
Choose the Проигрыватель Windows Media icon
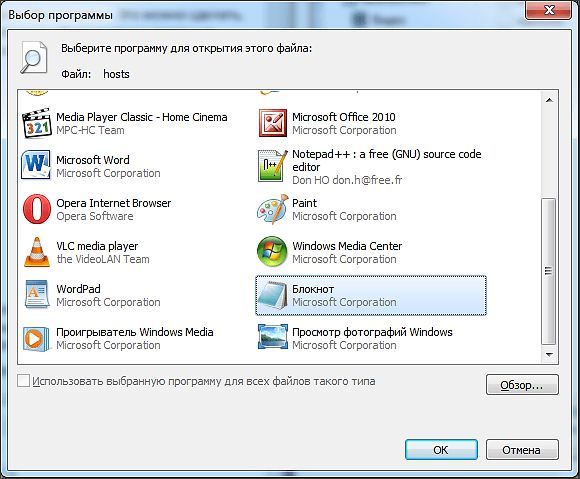[x=36, y=338]
